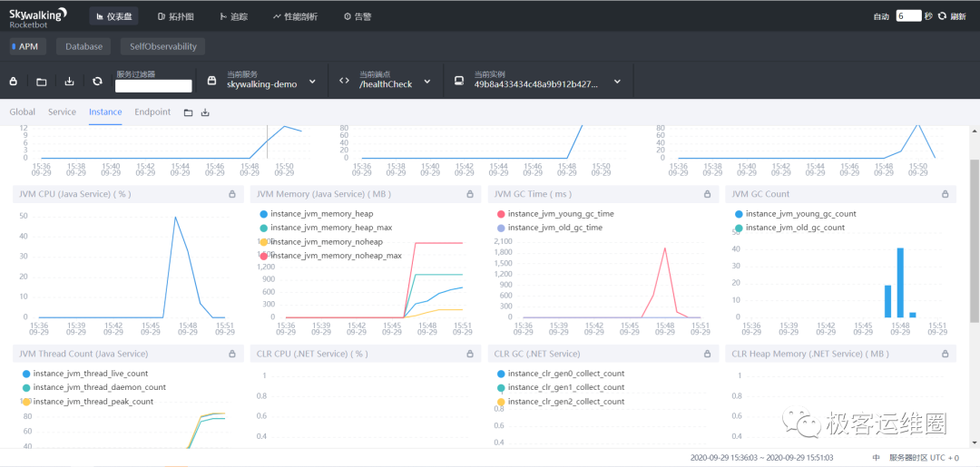Click the lock icon on CLR CPU panel
Screen dimensions: 980x467
pyautogui.click(x=470, y=354)
